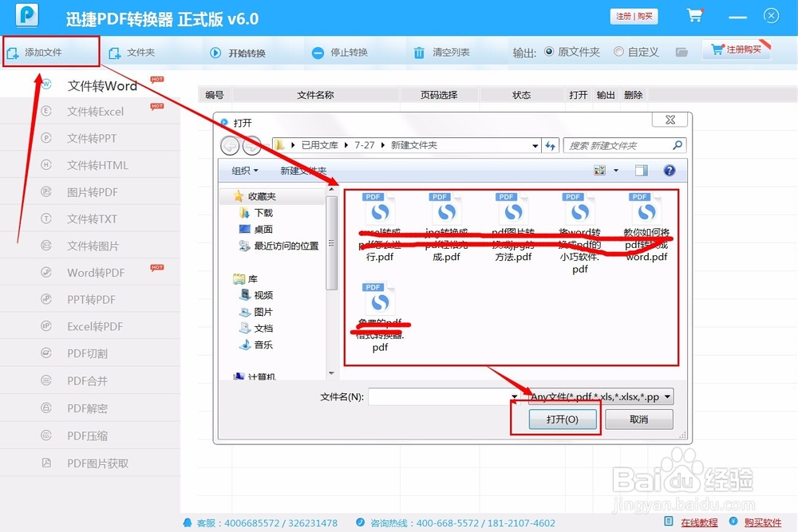
Task: Toggle the preview pane icon
Action: coord(642,171)
